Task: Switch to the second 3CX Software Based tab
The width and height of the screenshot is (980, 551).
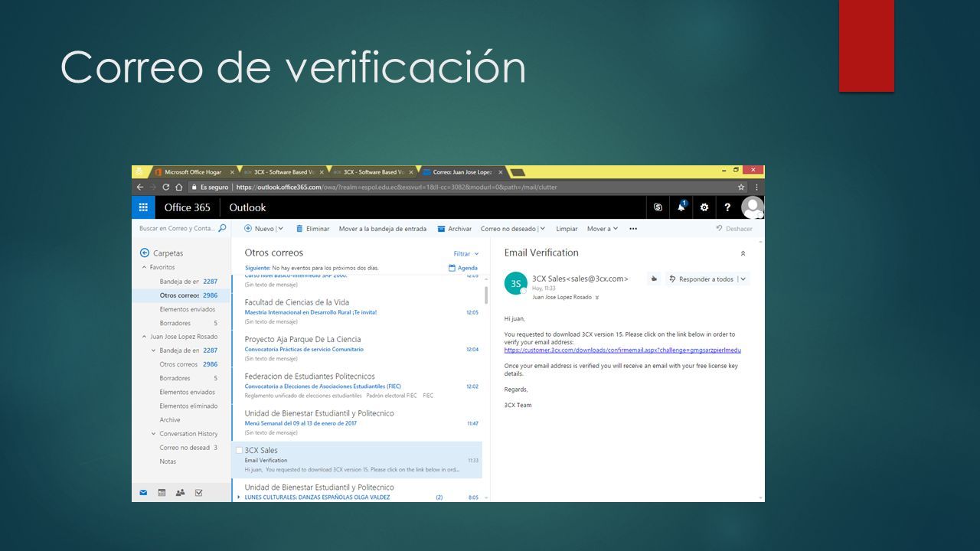Action: (x=373, y=172)
